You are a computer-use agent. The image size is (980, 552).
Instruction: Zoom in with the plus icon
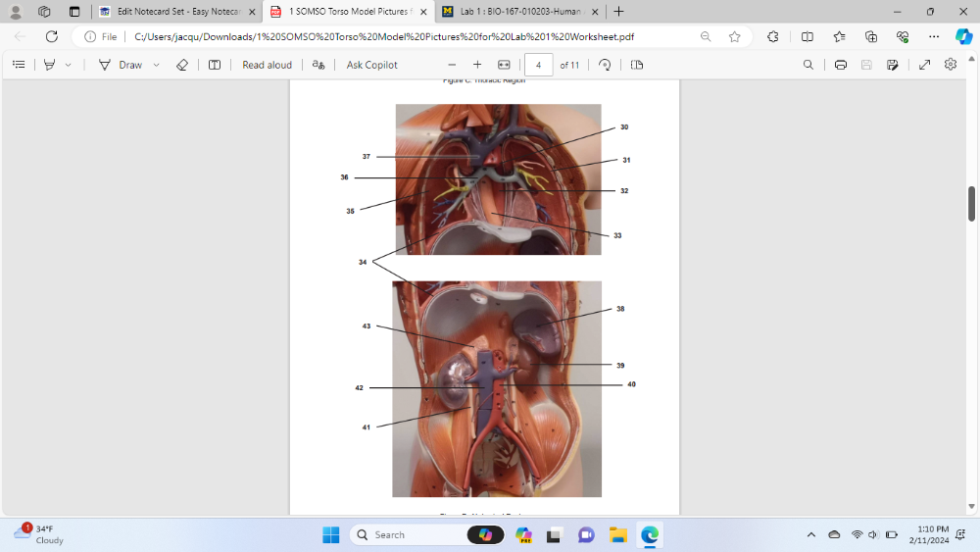click(477, 65)
